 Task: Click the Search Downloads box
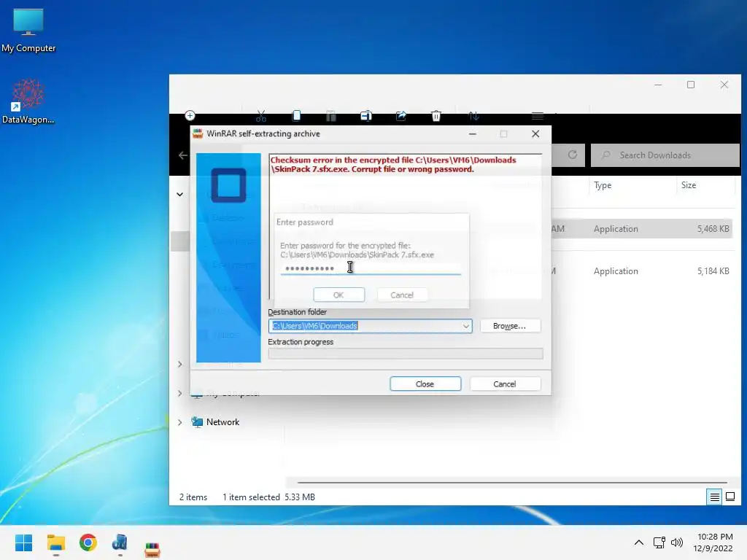coord(665,155)
